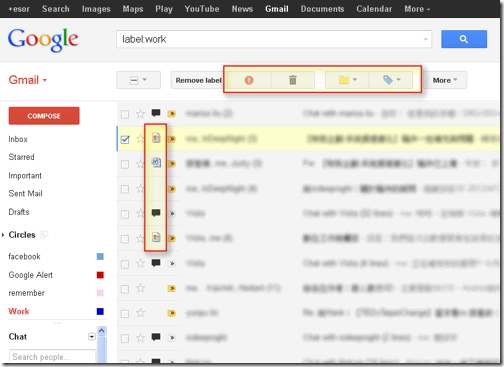This screenshot has width=504, height=367.
Task: Open Sent Mail folder
Action: (x=25, y=193)
